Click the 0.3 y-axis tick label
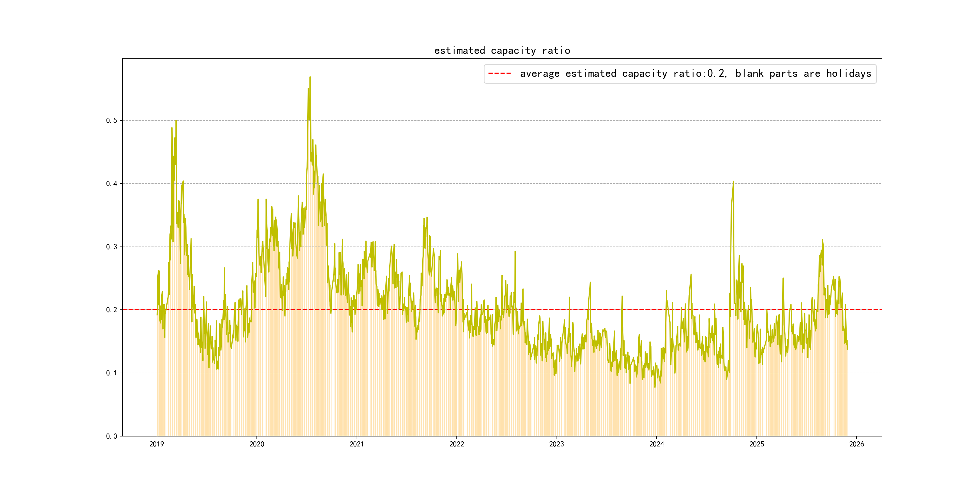Screen dimensions: 980x490 (112, 247)
